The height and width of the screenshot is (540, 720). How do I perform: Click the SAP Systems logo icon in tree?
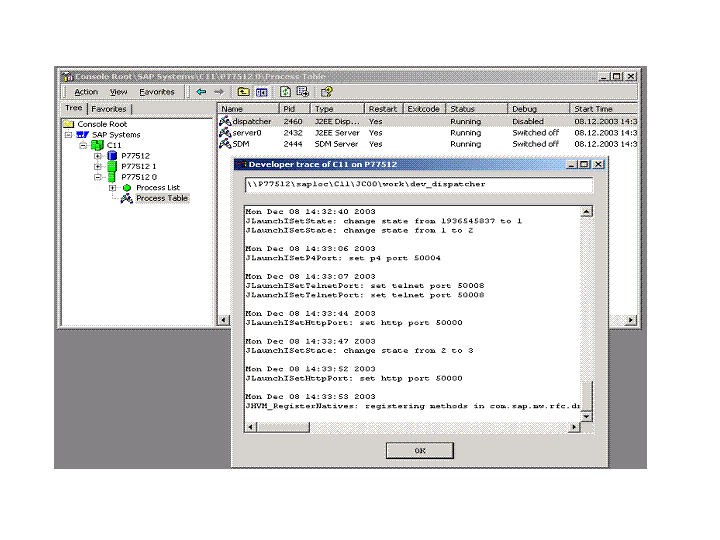coord(83,135)
